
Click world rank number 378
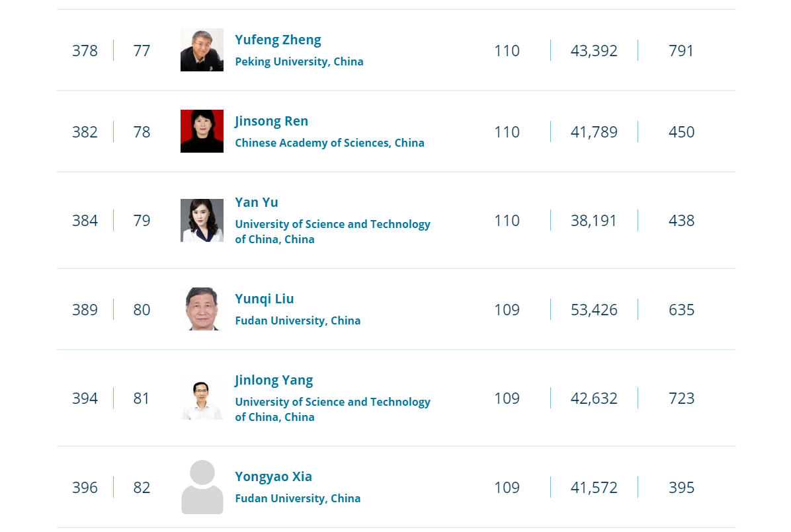85,51
